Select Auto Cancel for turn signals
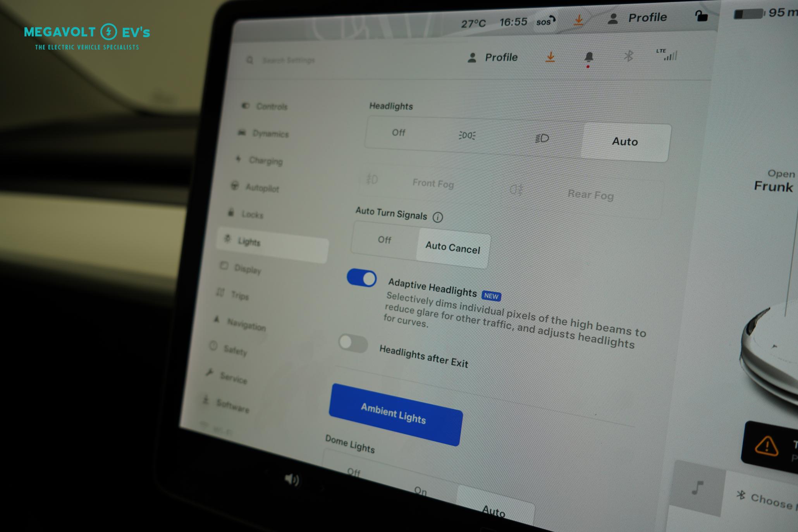The height and width of the screenshot is (532, 798). (452, 248)
